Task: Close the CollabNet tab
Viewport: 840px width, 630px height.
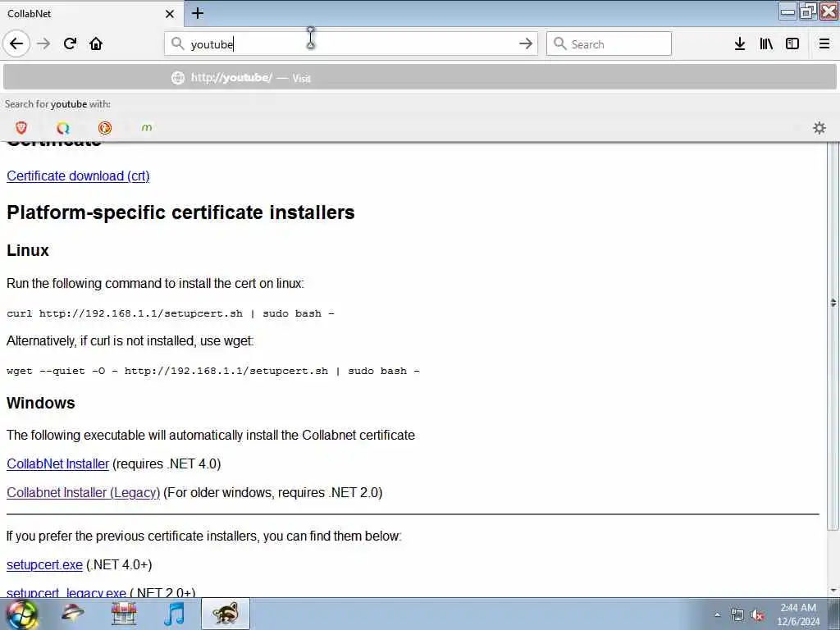Action: [x=170, y=14]
